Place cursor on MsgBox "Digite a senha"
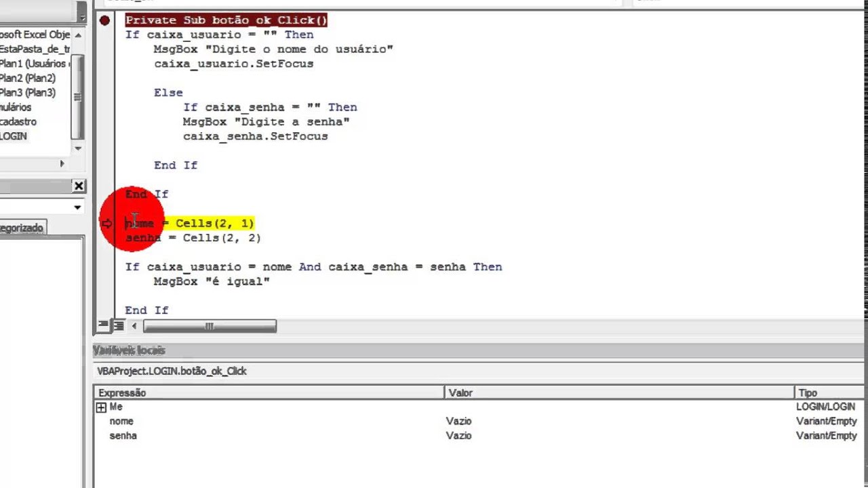 pyautogui.click(x=267, y=122)
